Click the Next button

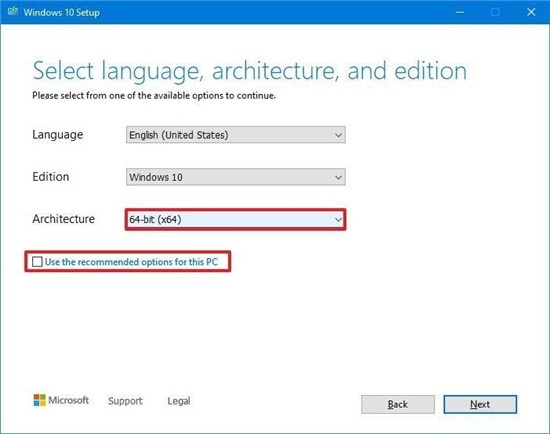[480, 404]
